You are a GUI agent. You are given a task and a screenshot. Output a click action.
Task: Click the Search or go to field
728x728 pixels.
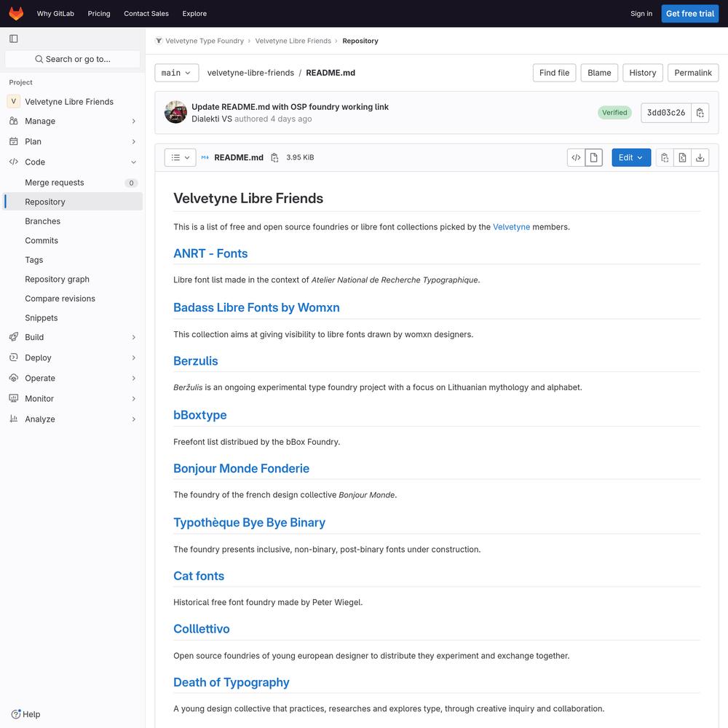click(72, 59)
